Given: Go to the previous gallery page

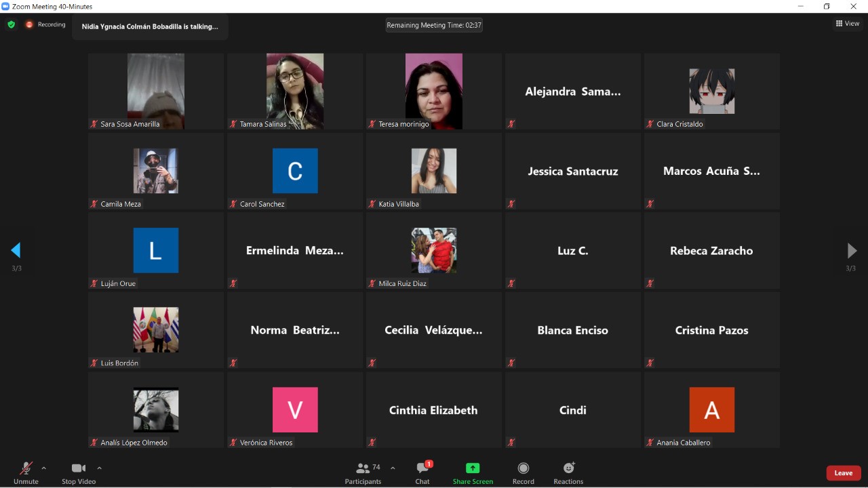Looking at the screenshot, I should tap(16, 251).
